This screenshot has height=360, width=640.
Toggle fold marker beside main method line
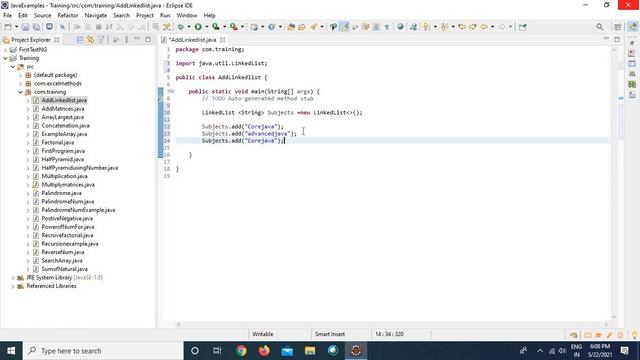click(x=171, y=91)
